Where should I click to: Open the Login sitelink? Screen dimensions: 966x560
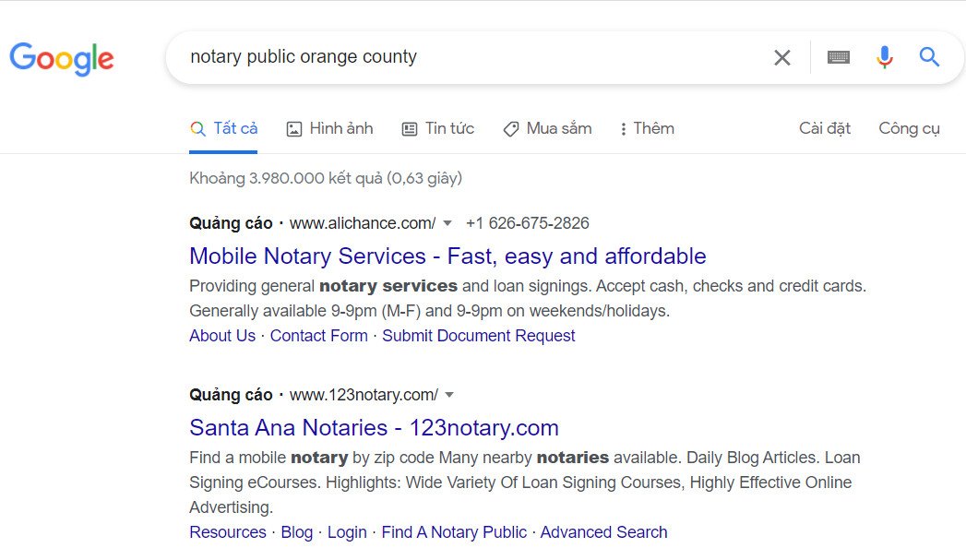pyautogui.click(x=347, y=532)
